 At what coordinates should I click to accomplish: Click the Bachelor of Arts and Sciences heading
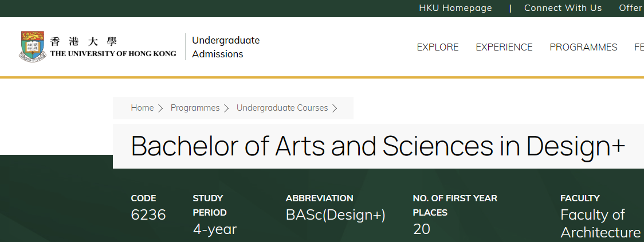[378, 146]
